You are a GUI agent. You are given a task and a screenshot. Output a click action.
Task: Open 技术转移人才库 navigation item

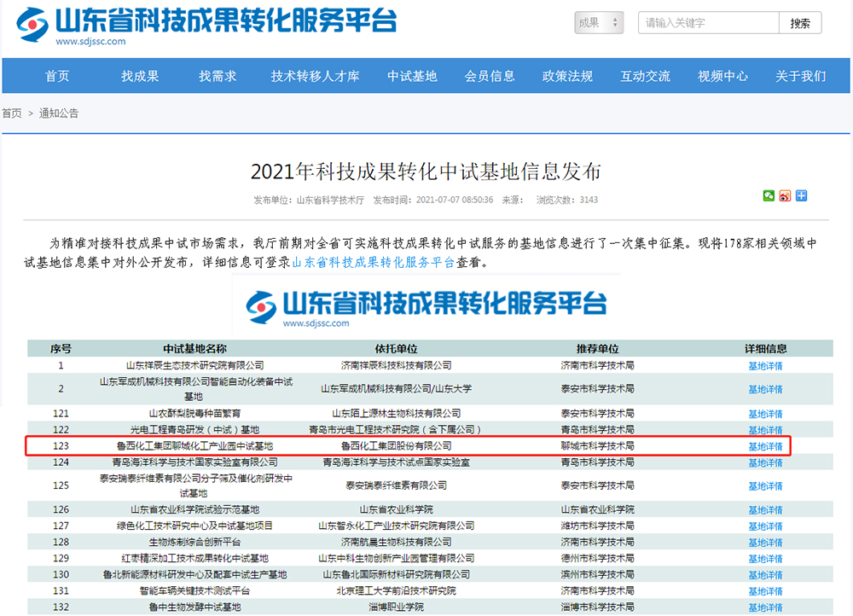pyautogui.click(x=315, y=76)
